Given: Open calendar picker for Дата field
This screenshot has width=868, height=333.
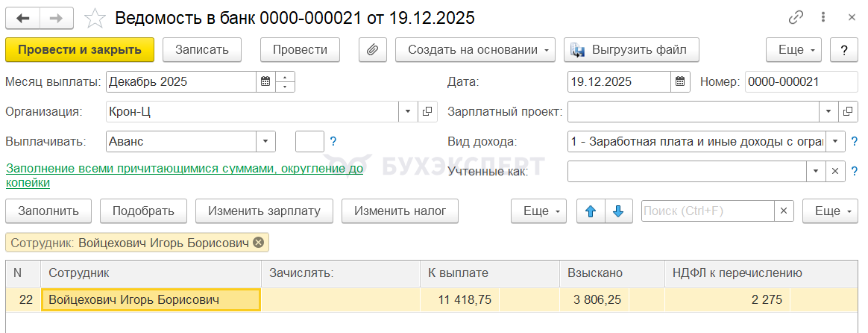Looking at the screenshot, I should tap(679, 82).
